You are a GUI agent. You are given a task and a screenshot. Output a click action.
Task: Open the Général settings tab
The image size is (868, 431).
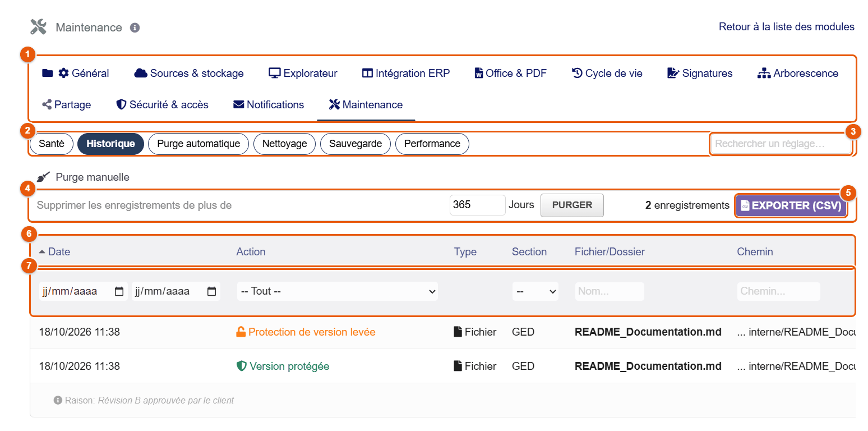76,74
